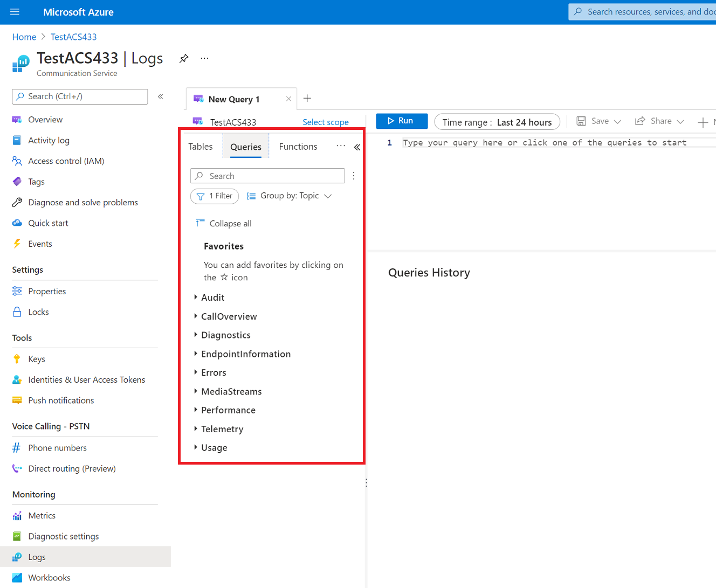716x588 pixels.
Task: Open the Functions tab
Action: click(x=298, y=146)
